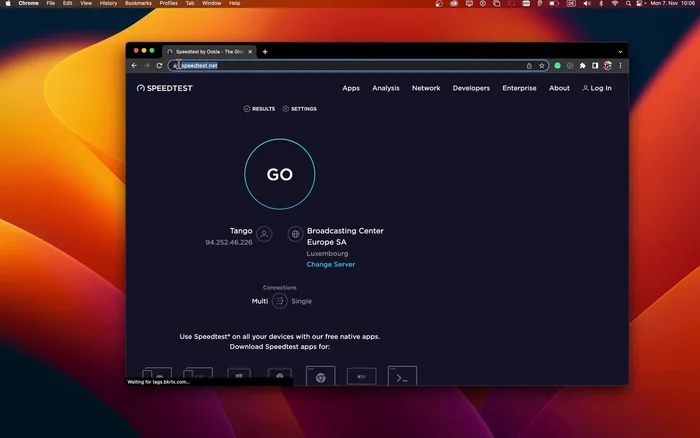The image size is (700, 438).
Task: Open a new tab with plus
Action: coord(265,52)
